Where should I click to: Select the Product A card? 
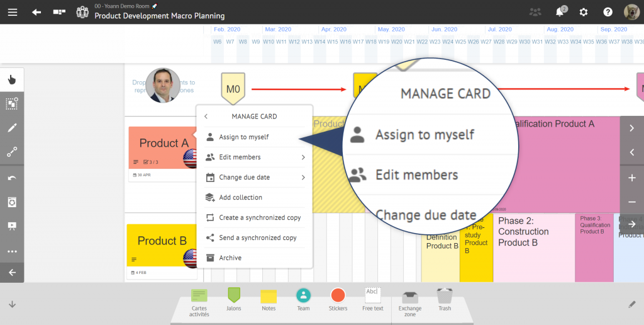(163, 154)
